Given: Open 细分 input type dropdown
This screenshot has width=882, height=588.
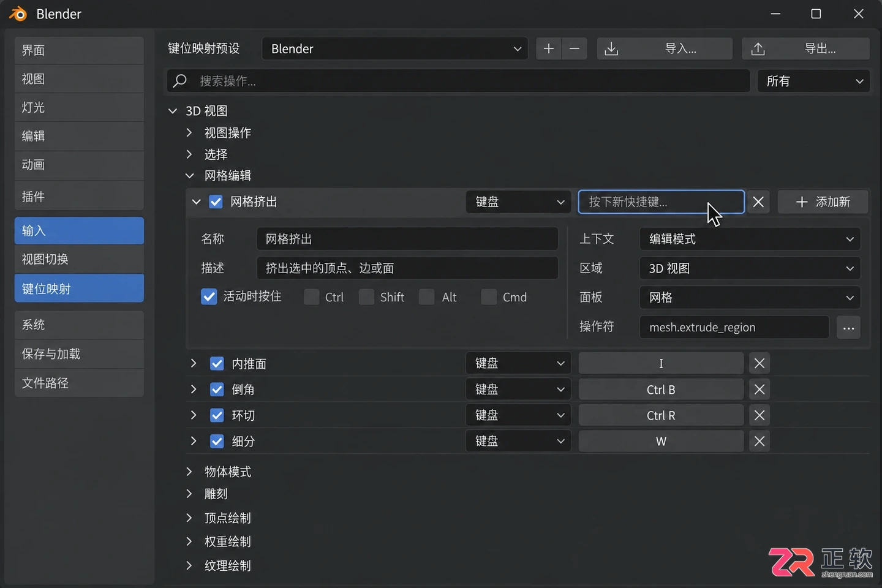Looking at the screenshot, I should (x=519, y=441).
